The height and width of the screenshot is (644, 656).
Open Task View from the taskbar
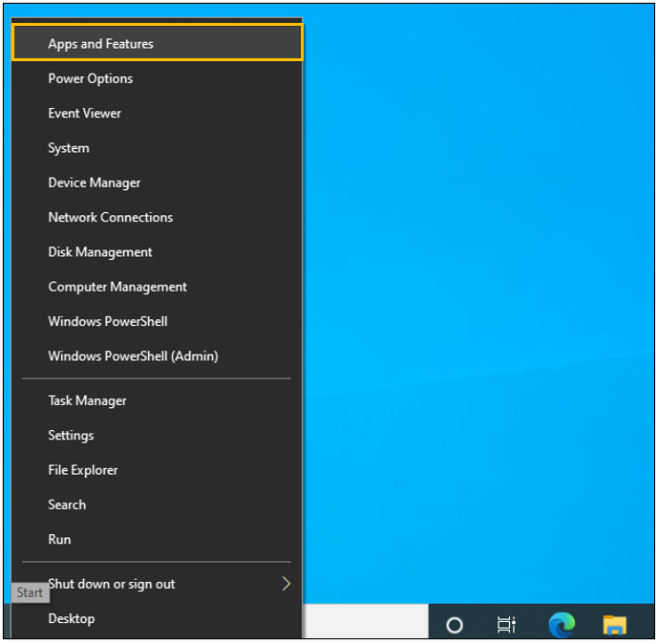click(x=507, y=625)
